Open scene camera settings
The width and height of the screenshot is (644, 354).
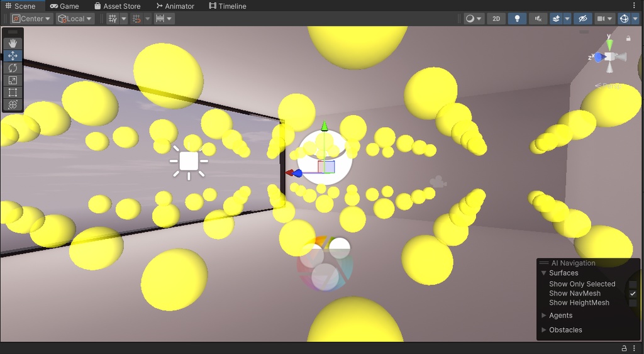pyautogui.click(x=604, y=19)
